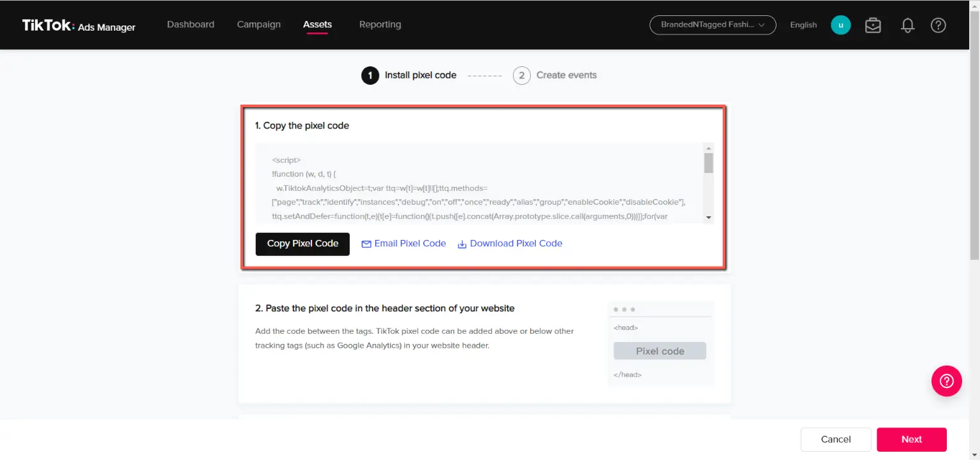The width and height of the screenshot is (980, 460).
Task: Click the TikTok Ads Manager logo
Action: [x=78, y=26]
